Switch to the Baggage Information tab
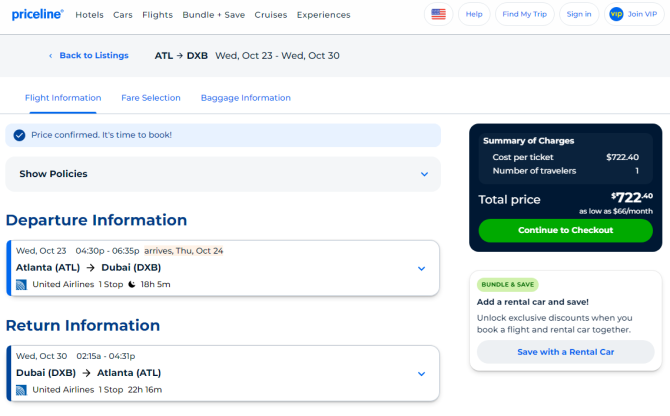670x416 pixels. click(246, 98)
